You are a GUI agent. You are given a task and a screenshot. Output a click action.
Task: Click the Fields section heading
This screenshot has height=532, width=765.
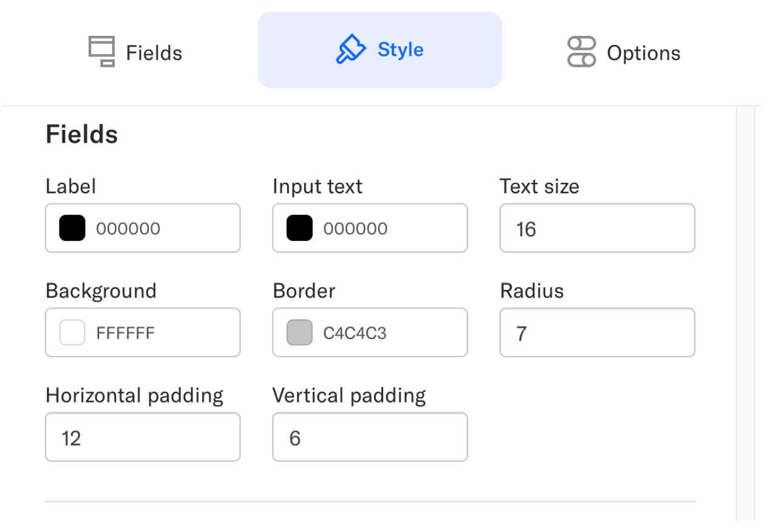82,134
